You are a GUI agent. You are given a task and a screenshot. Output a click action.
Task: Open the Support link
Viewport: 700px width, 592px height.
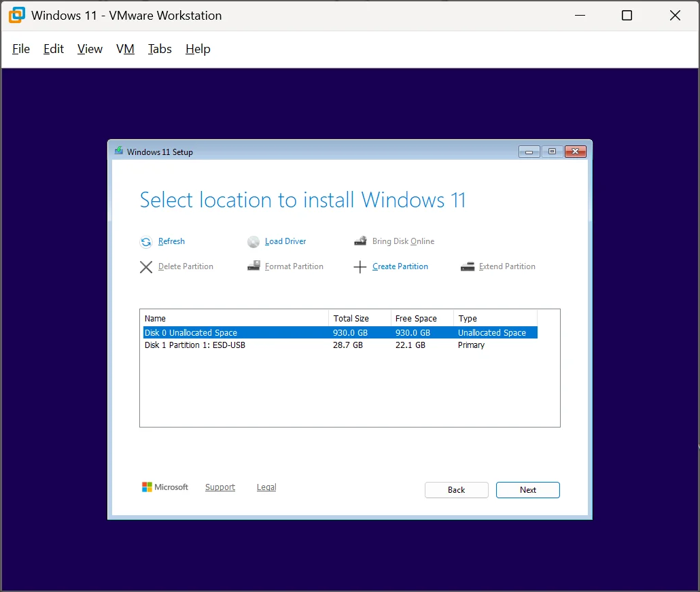[x=220, y=487]
